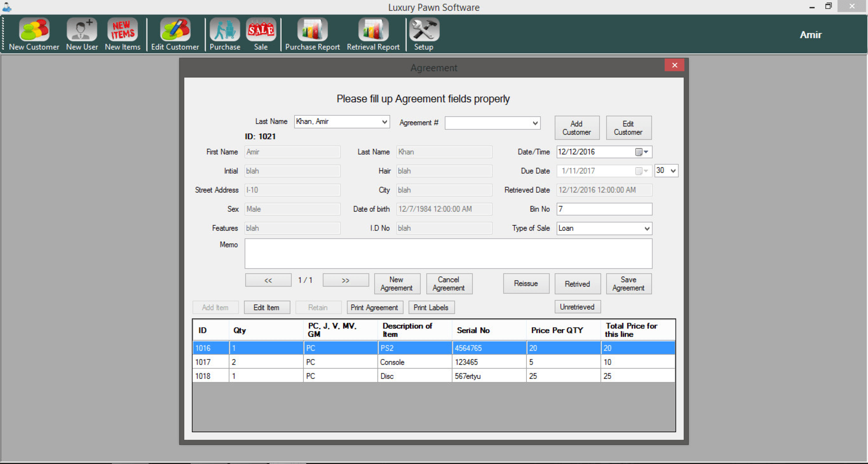
Task: Open the Purchase toolbar icon
Action: [x=225, y=34]
